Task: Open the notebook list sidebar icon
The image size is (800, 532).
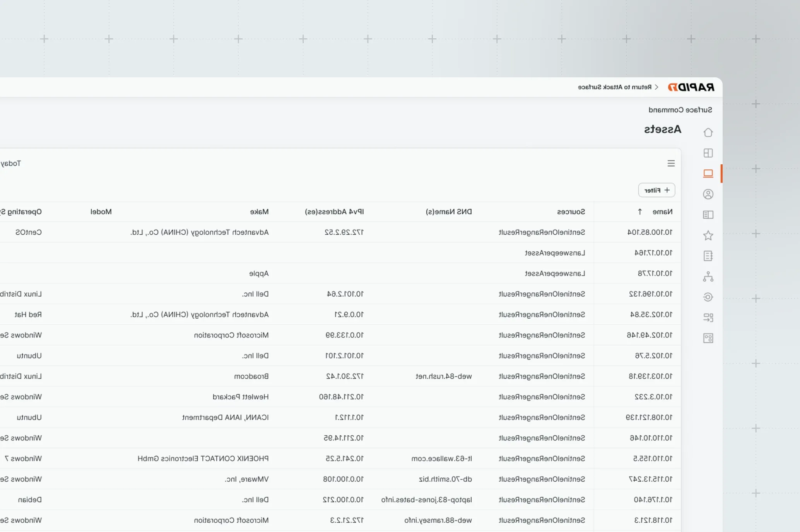Action: pos(708,256)
